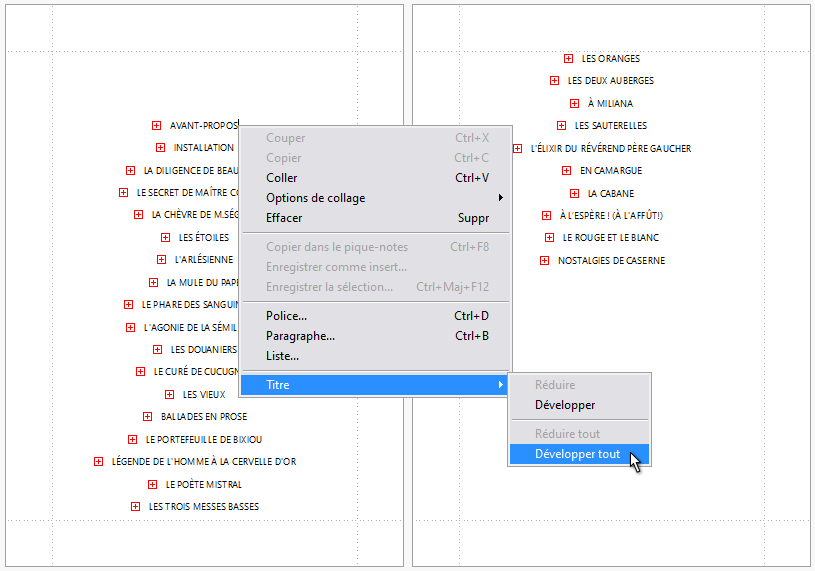Screen dimensions: 815x571
Task: Expand the LES ORANGES plus icon
Action: (568, 59)
